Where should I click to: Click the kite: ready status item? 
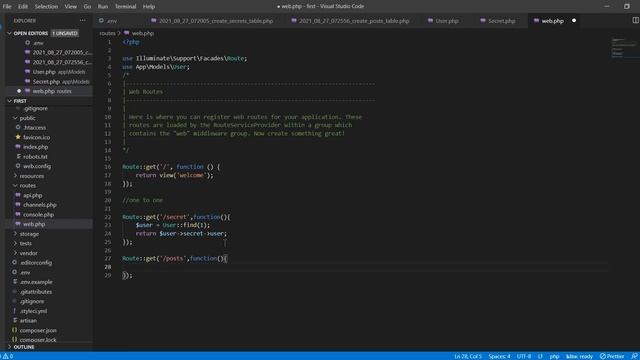click(x=579, y=356)
